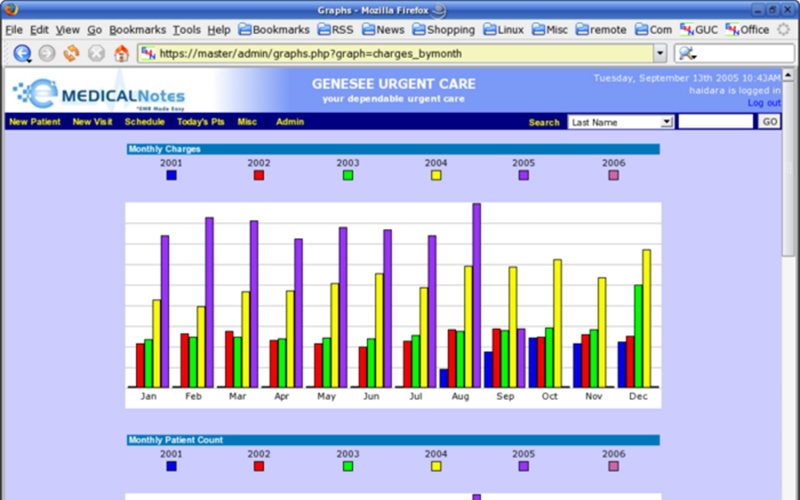Open the Today's Pts link

201,121
